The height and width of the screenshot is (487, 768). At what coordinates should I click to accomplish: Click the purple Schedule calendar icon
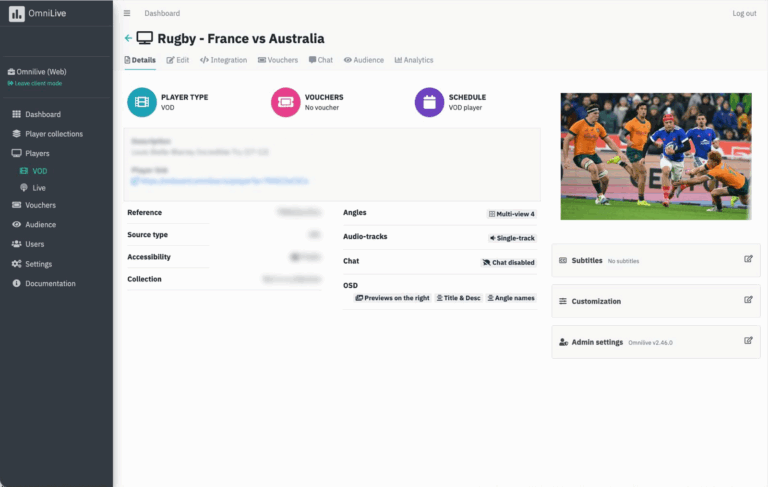click(x=430, y=102)
